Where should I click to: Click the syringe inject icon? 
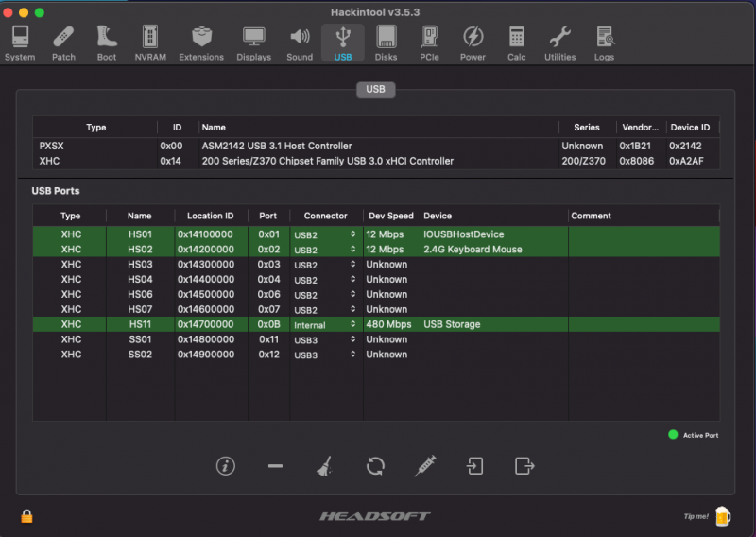coord(425,465)
